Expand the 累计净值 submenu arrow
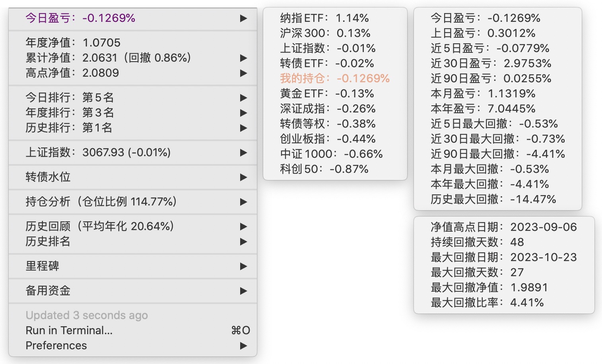The height and width of the screenshot is (364, 602). point(243,58)
